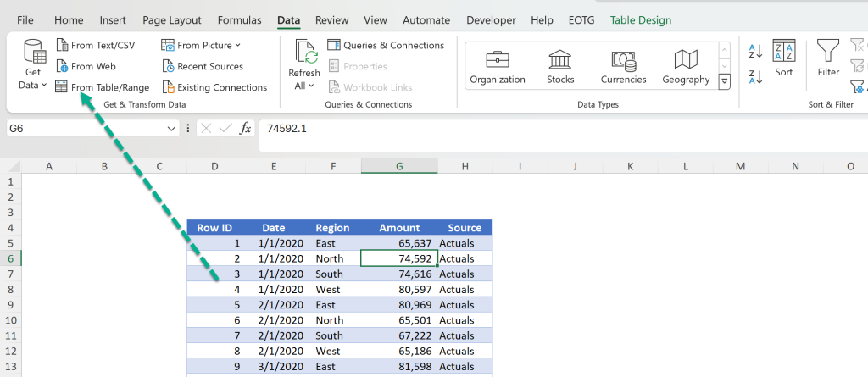
Task: Select cell with amount 74,616
Action: [x=399, y=274]
